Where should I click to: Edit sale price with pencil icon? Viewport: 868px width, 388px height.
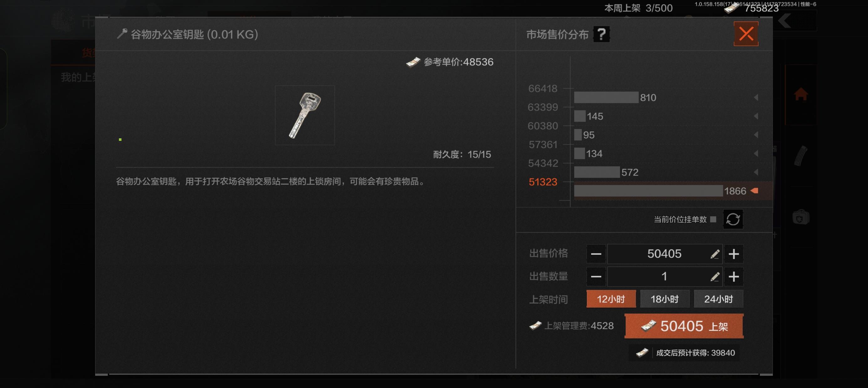715,254
